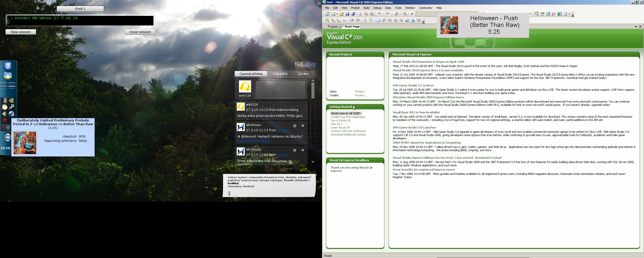
Task: Click microblog timeline scrollbar thumb
Action: pos(313,90)
